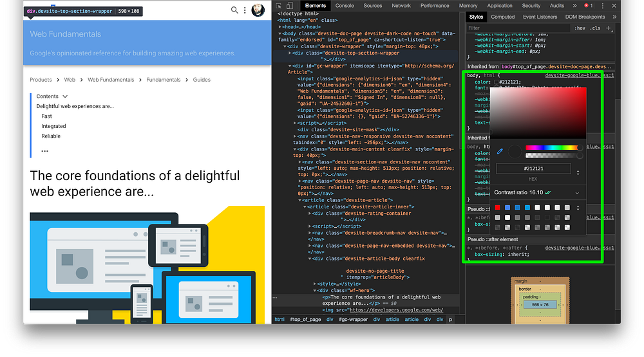Viewport: 644px width, 357px height.
Task: Open the Sources tab
Action: (x=372, y=6)
